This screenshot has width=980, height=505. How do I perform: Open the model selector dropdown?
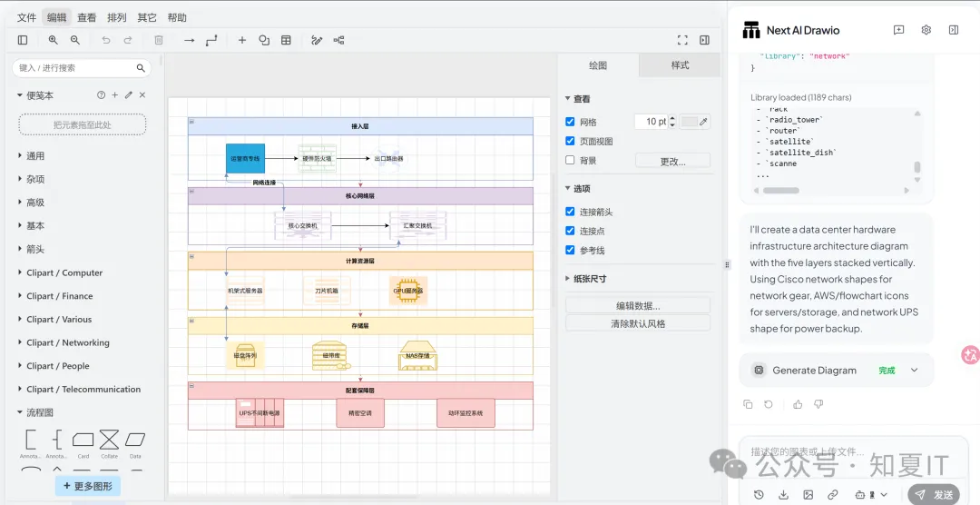coord(871,494)
